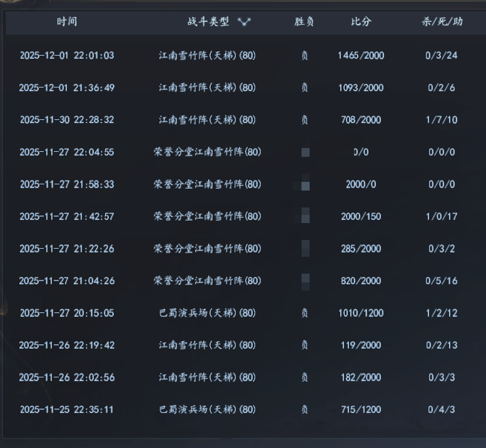Click the 820/2000 score value
This screenshot has width=486, height=448.
pyautogui.click(x=361, y=281)
